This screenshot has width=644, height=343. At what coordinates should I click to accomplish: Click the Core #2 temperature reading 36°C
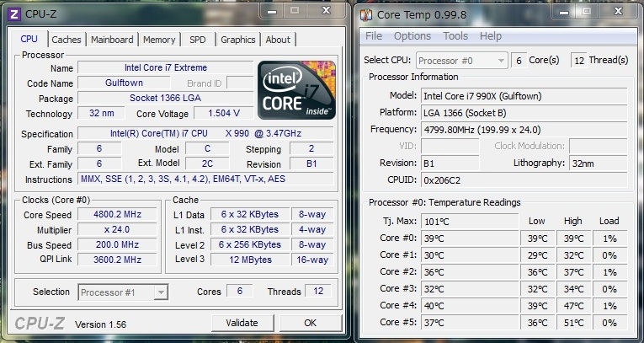[470, 272]
